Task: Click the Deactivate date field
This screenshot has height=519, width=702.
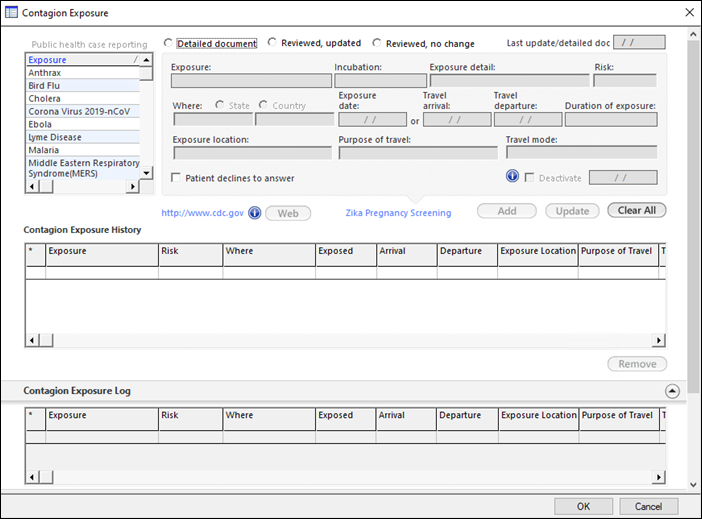Action: 623,177
